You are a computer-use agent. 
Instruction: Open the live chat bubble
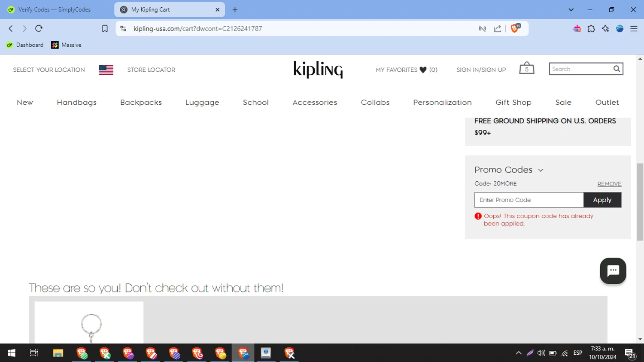613,271
